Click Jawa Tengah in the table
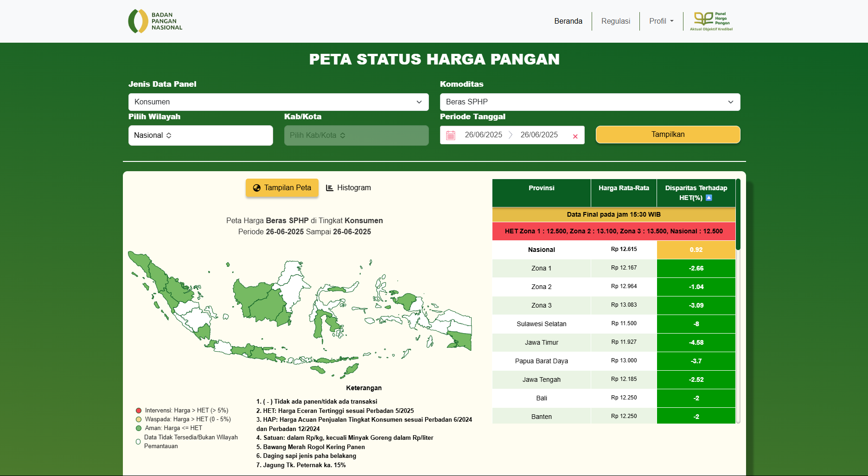 tap(541, 380)
